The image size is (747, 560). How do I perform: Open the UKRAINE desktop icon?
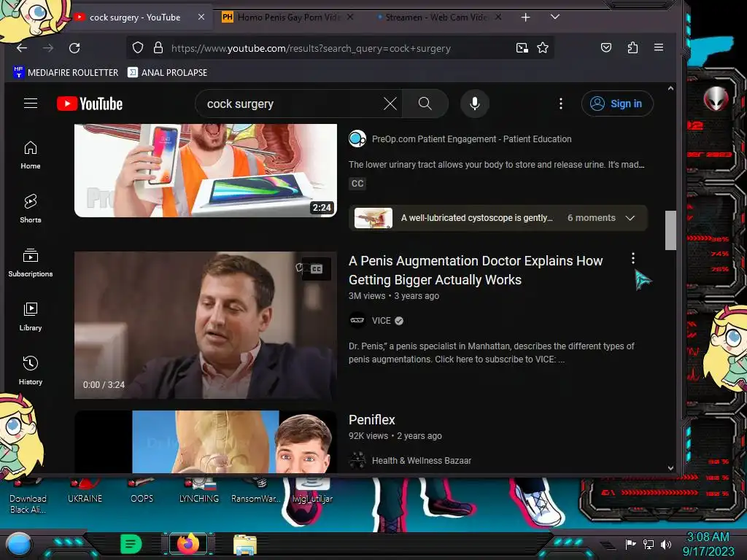click(x=85, y=492)
